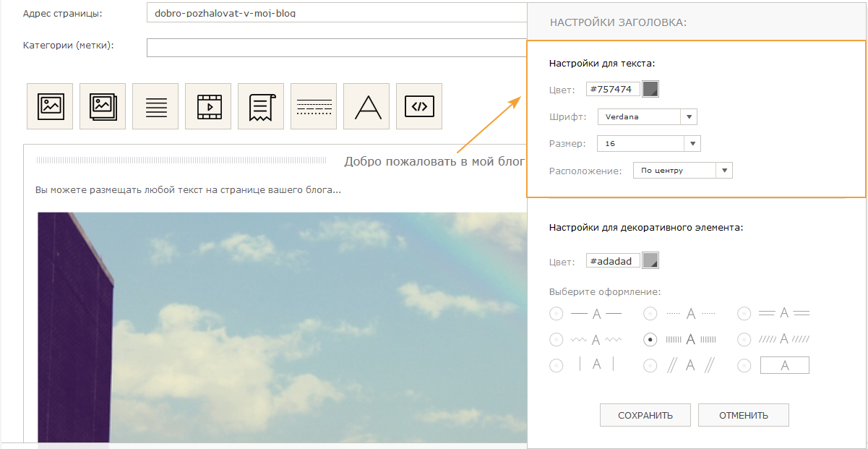Open the Расположение alignment dropdown
This screenshot has height=449, width=868.
pos(683,171)
